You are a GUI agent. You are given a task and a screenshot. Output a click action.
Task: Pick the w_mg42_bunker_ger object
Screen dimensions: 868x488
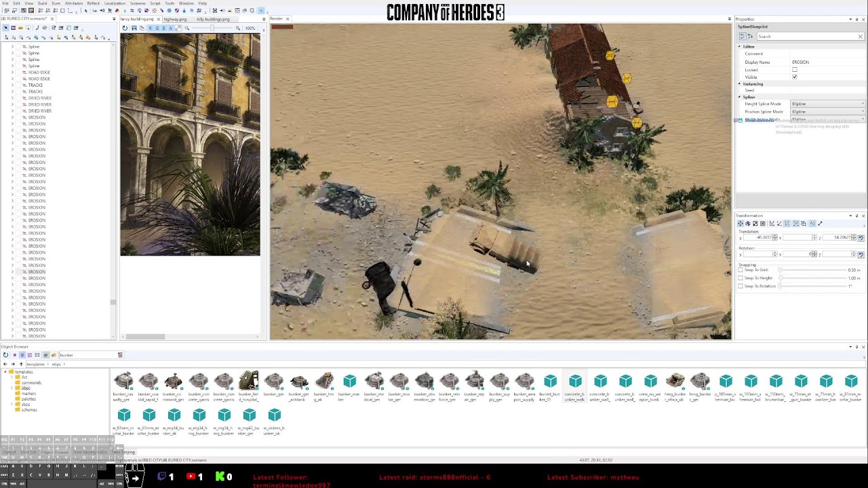249,421
